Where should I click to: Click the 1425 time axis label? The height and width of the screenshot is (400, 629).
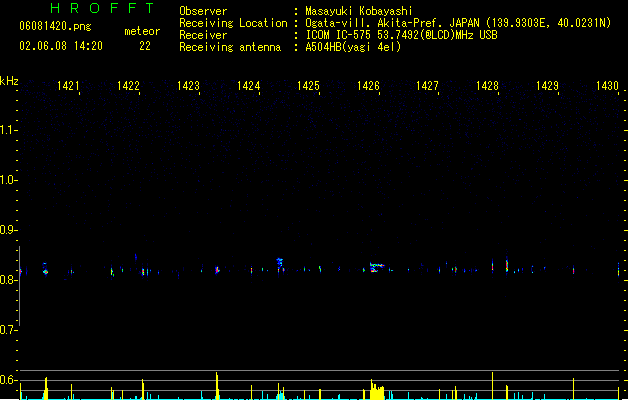[x=308, y=86]
